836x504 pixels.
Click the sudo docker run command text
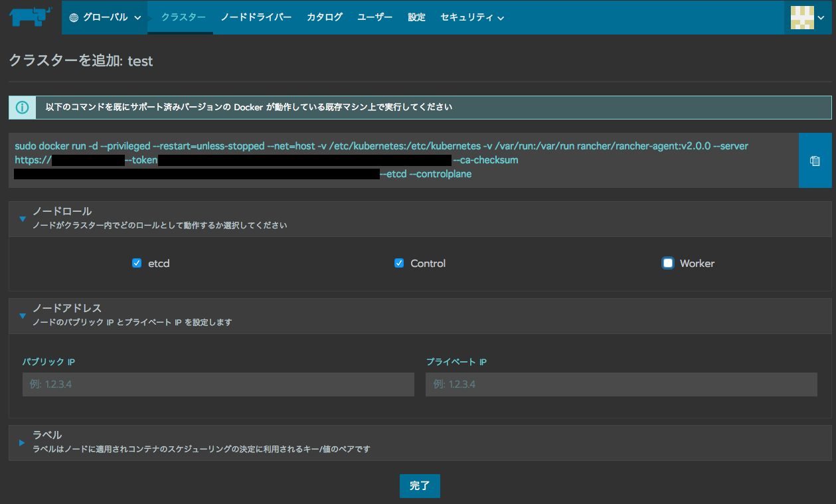[382, 160]
